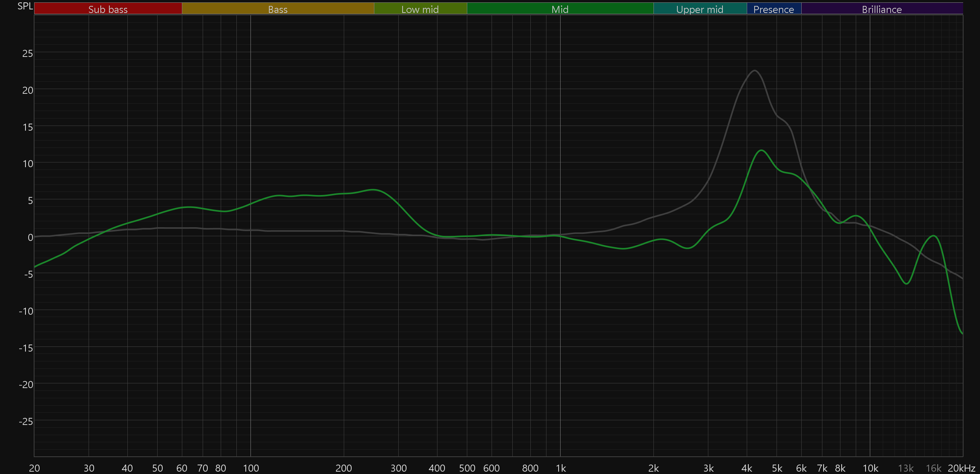This screenshot has width=980, height=474.
Task: Click the 100 Hz axis label
Action: pos(251,468)
